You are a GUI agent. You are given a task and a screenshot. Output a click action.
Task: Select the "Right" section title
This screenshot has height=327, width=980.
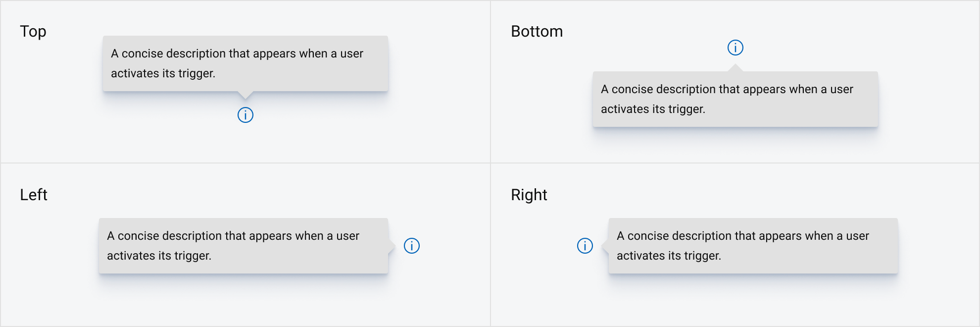click(529, 195)
